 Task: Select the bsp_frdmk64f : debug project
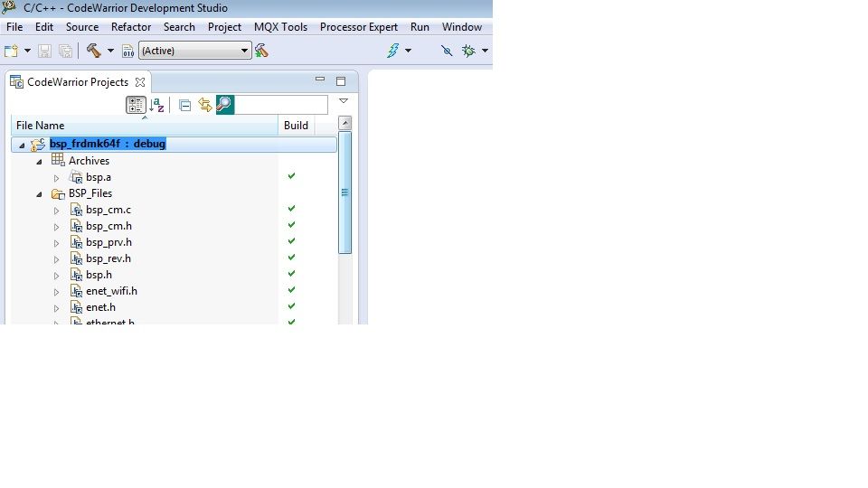108,144
